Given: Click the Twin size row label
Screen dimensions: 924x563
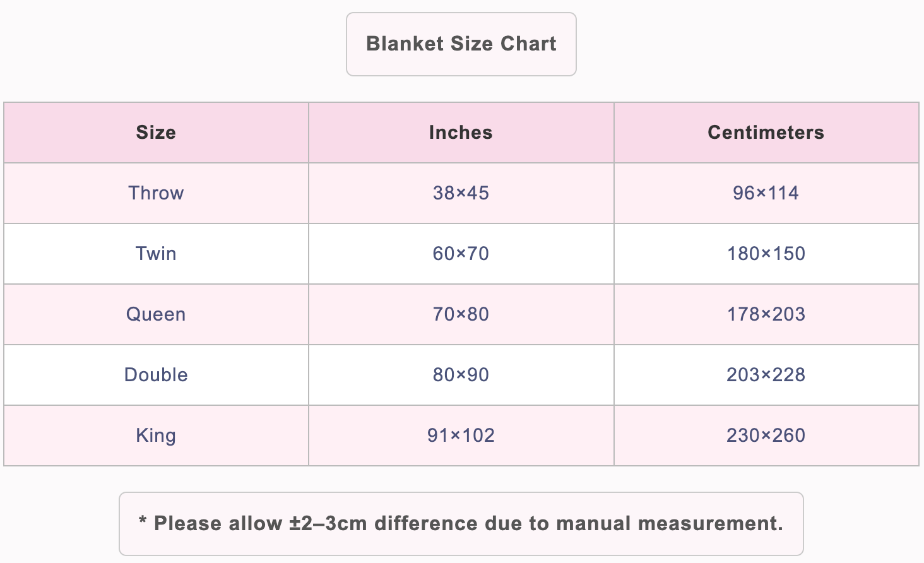Looking at the screenshot, I should tap(156, 254).
